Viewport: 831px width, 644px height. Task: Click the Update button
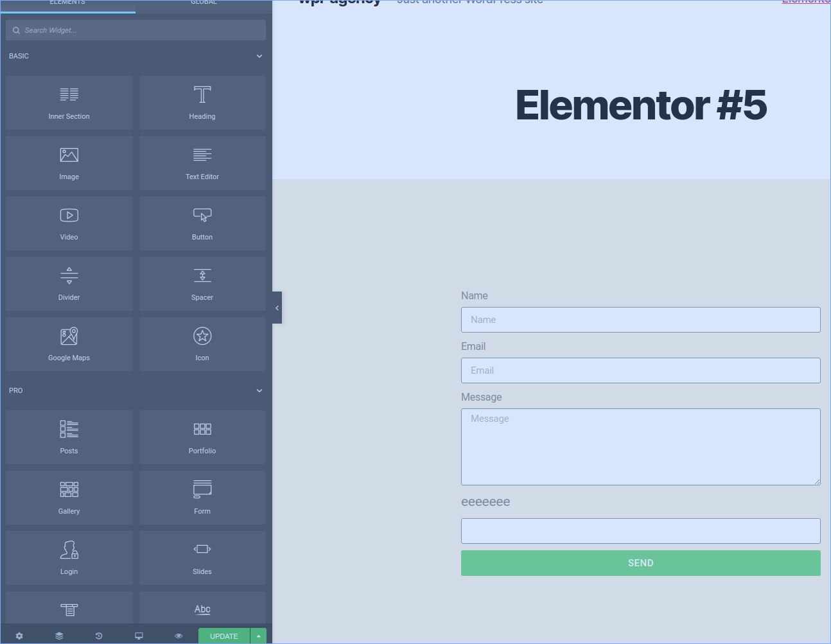tap(224, 636)
